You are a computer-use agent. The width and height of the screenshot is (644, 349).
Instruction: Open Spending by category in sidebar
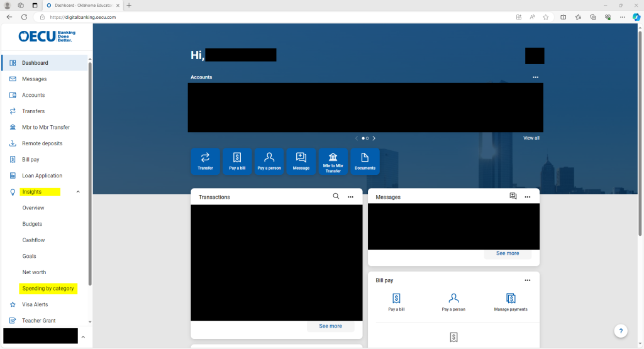48,289
